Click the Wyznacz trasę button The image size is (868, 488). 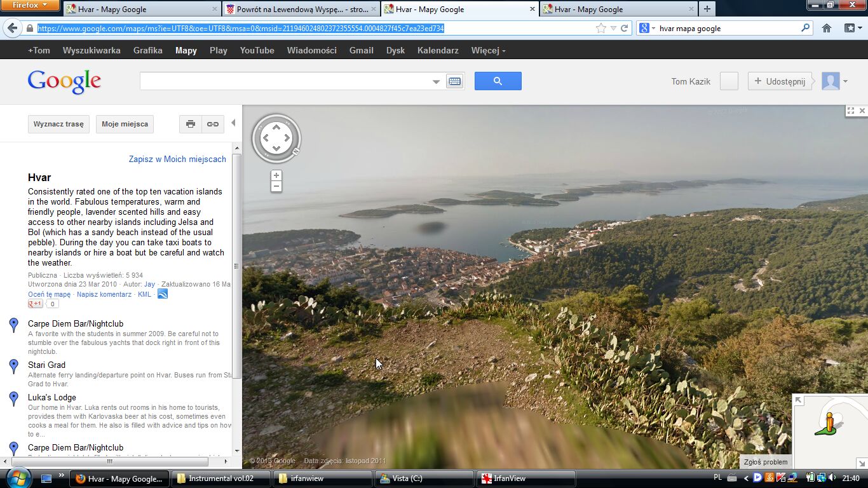coord(58,124)
